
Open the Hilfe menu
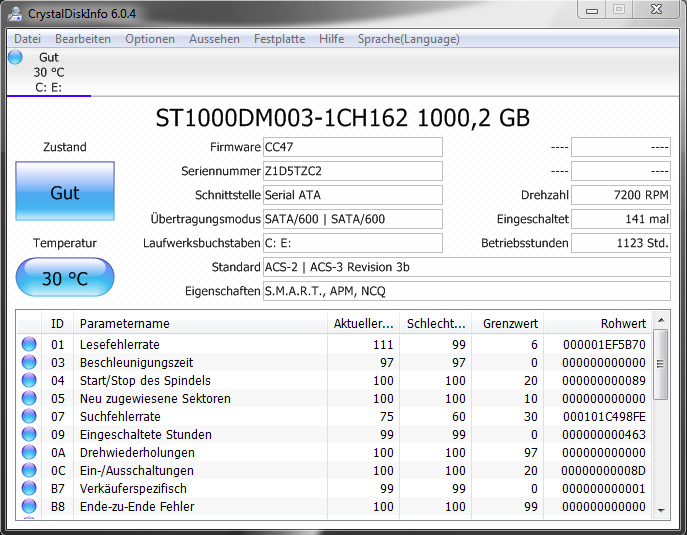tap(331, 39)
